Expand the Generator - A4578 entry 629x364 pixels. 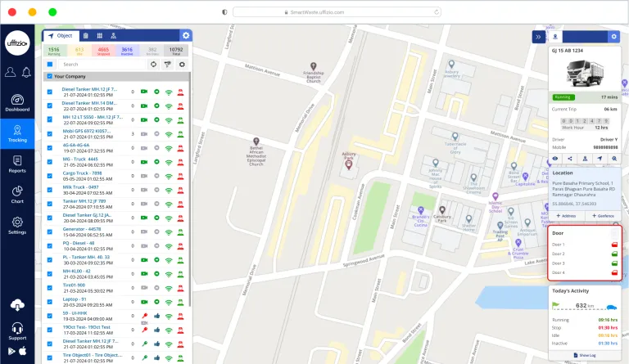coord(80,231)
